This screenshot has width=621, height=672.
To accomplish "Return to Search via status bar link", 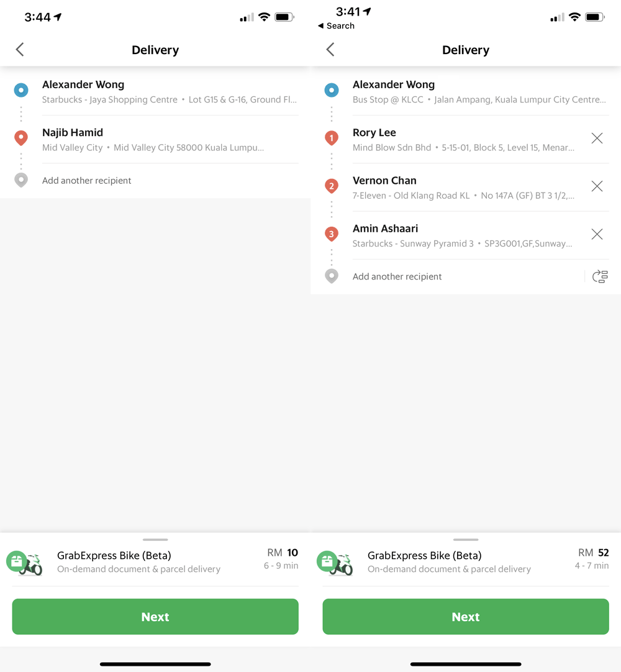I will click(336, 26).
